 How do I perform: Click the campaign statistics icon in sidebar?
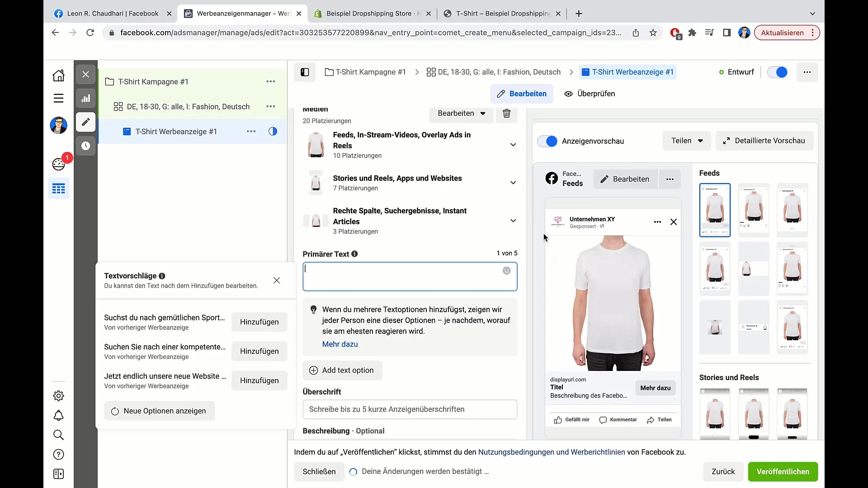86,99
